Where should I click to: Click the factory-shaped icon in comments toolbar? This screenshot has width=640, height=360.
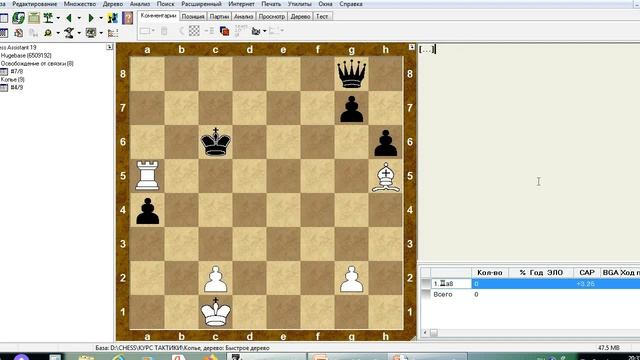coord(256,31)
